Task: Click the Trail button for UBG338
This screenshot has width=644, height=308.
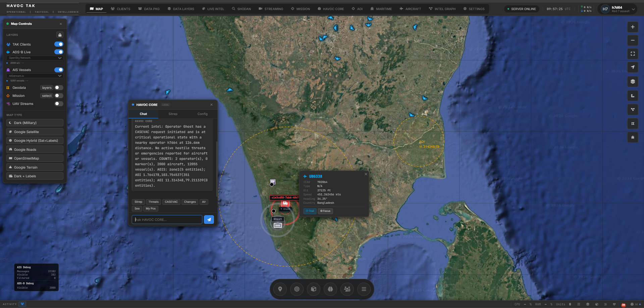Action: coord(310,211)
